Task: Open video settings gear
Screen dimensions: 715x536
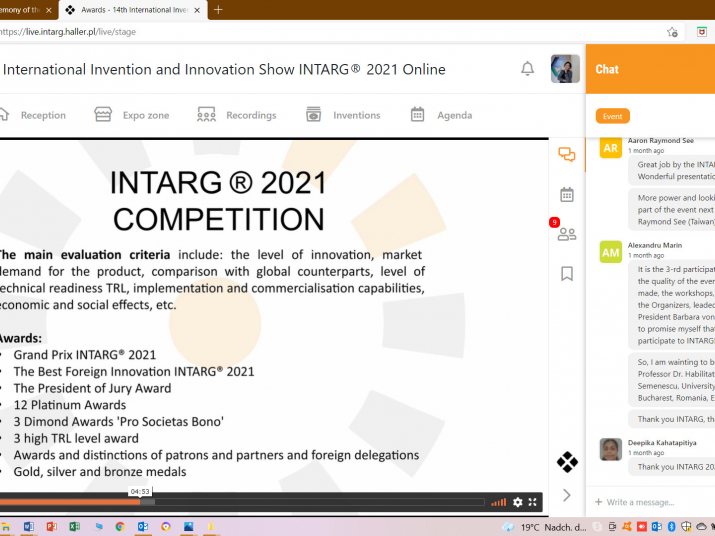Action: (x=518, y=502)
